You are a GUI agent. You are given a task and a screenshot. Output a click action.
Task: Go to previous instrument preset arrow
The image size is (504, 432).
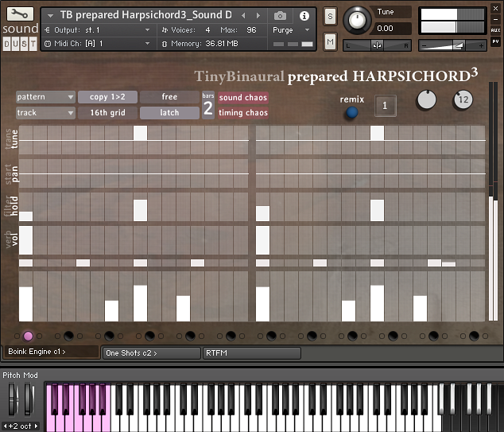click(x=243, y=15)
